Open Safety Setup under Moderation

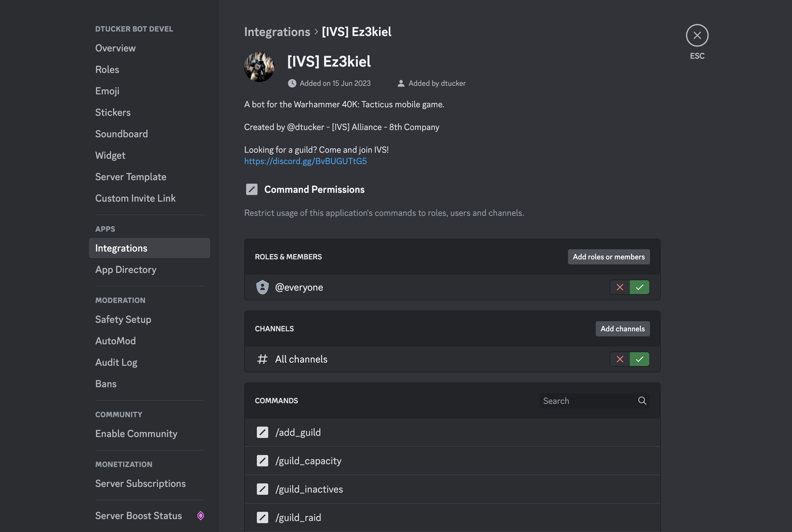pyautogui.click(x=149, y=319)
